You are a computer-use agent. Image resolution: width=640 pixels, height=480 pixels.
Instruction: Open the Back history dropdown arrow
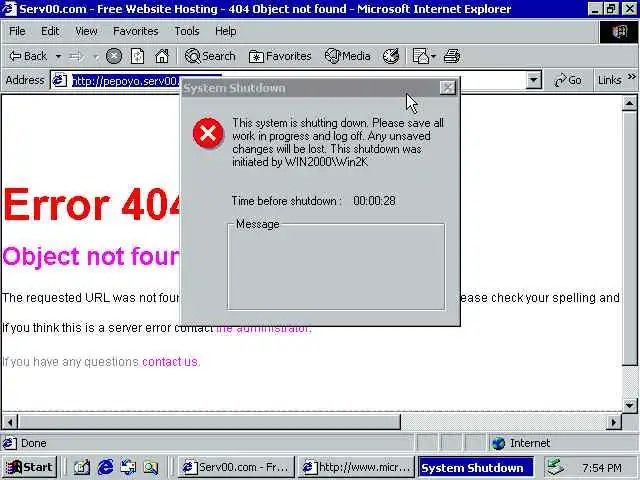click(x=58, y=56)
